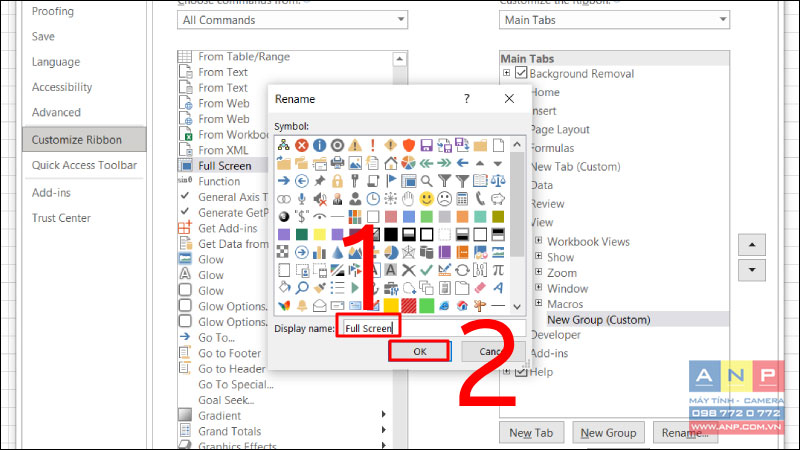Select the orange color square symbol
This screenshot has height=450, width=800.
click(x=462, y=216)
